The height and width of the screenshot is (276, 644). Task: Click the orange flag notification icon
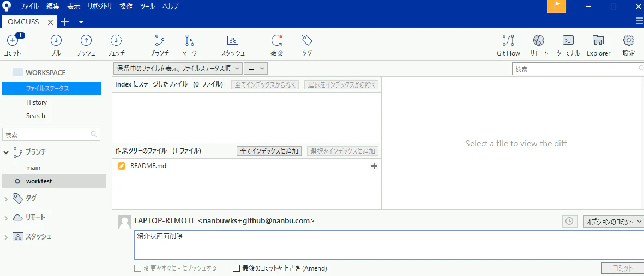(557, 6)
